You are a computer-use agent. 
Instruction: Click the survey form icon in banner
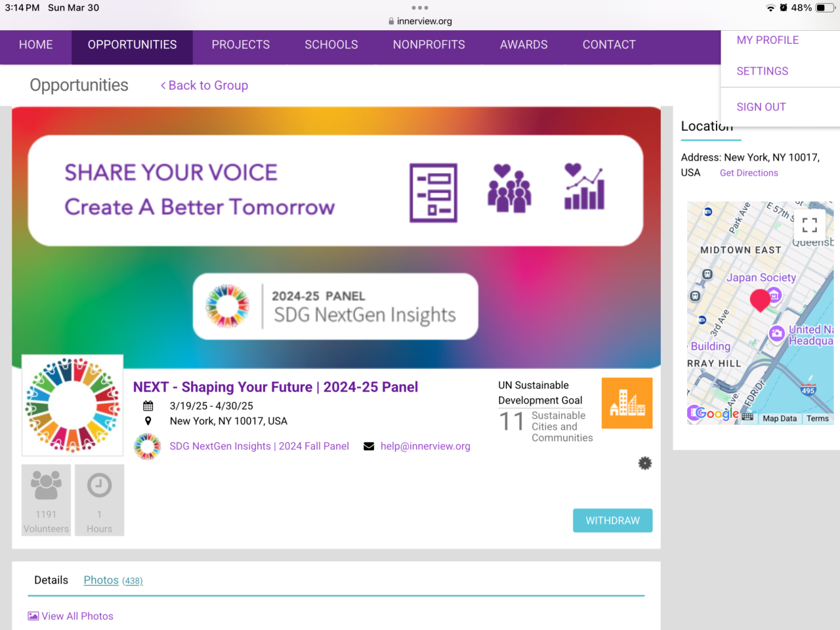click(433, 192)
